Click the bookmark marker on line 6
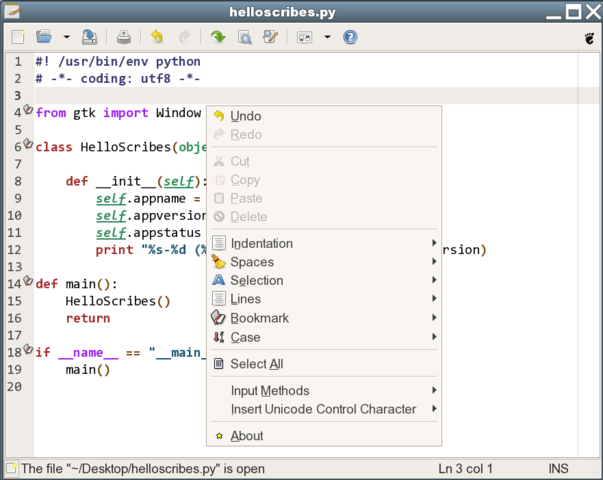Screen dimensions: 603x480 (28, 143)
